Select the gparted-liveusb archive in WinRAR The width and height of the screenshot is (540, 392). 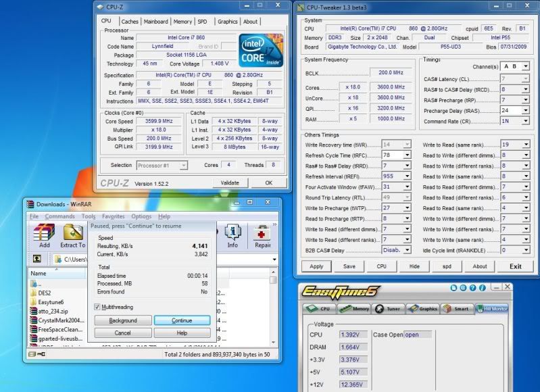[57, 339]
